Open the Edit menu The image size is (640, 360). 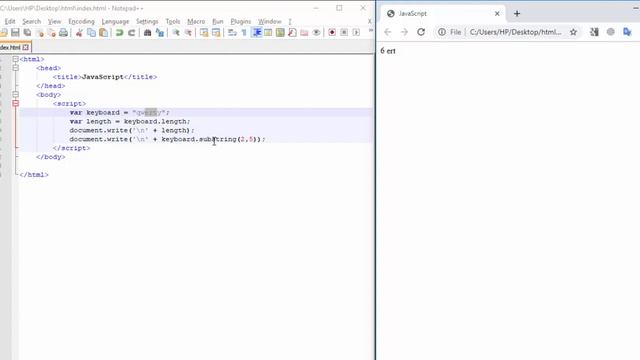10,22
